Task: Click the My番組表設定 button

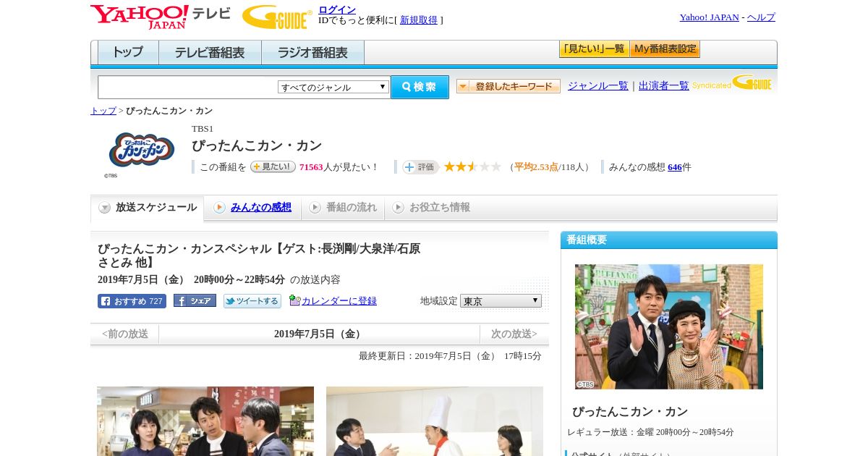Action: (x=665, y=49)
